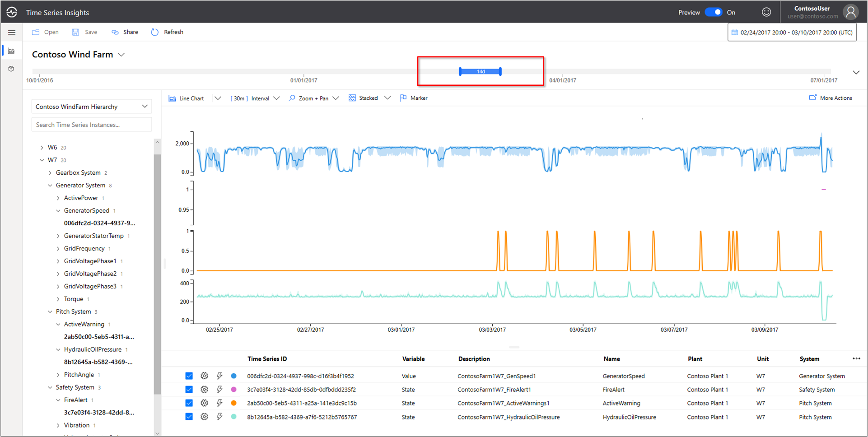Open settings gear for GeneratorSpeed row
The image size is (868, 437).
tap(204, 376)
